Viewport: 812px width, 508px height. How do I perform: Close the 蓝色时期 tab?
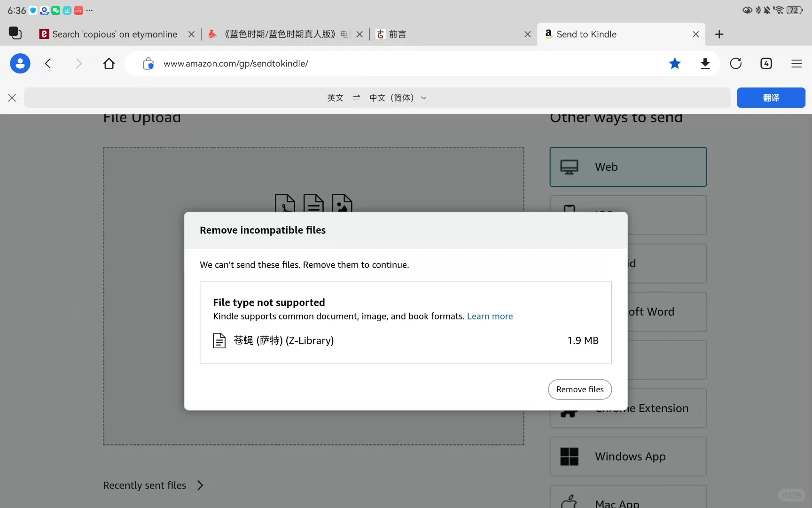click(x=359, y=34)
